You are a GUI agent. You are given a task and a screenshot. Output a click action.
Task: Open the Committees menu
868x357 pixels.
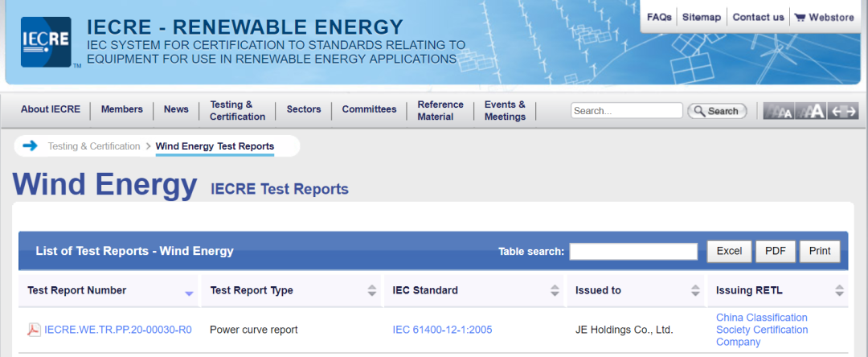(369, 109)
